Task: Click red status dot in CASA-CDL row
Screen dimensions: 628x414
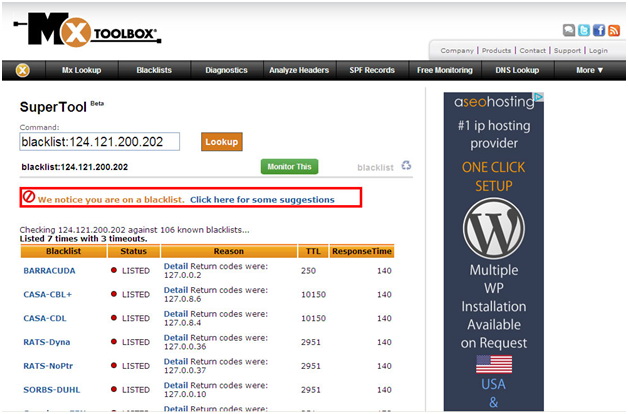Action: click(x=114, y=318)
